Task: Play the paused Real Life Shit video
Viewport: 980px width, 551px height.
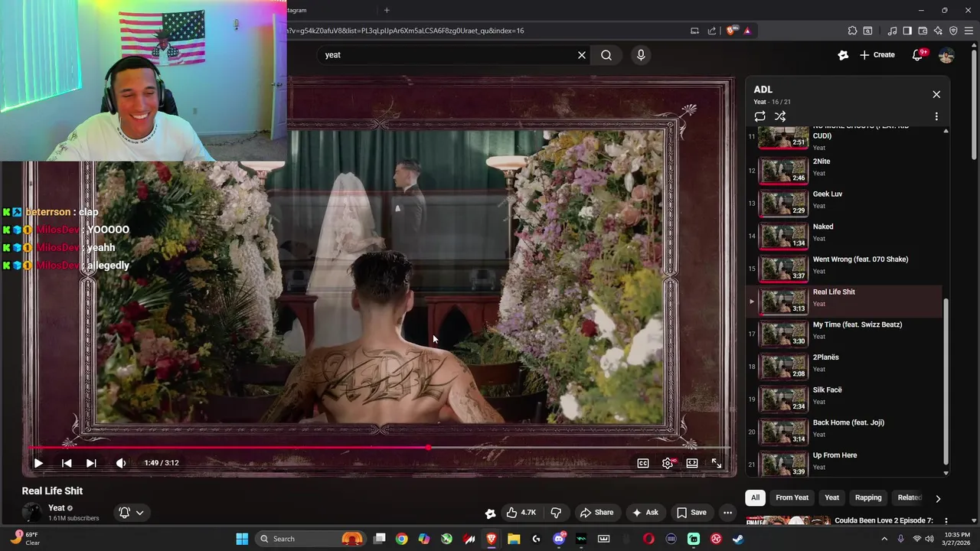Action: pyautogui.click(x=38, y=463)
